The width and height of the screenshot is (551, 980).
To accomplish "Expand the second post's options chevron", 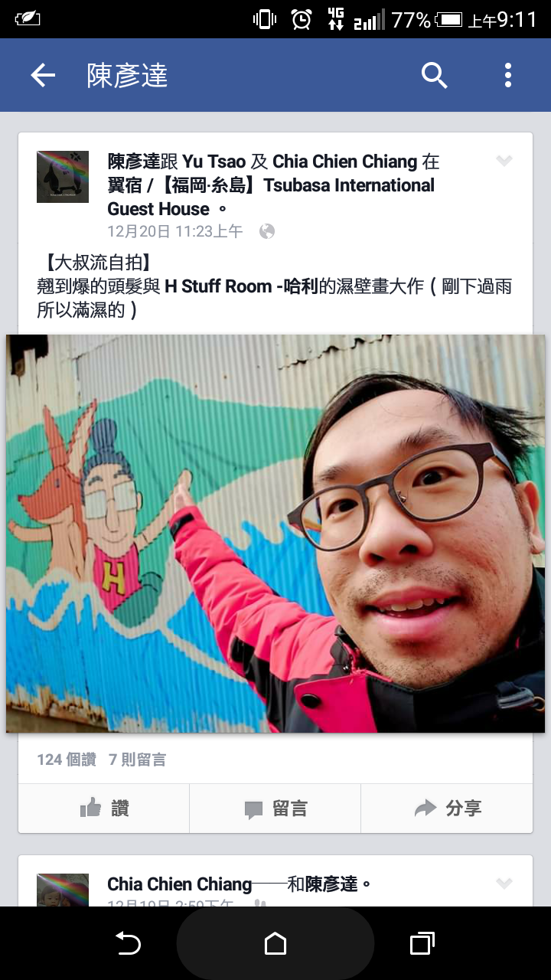I will pyautogui.click(x=504, y=884).
